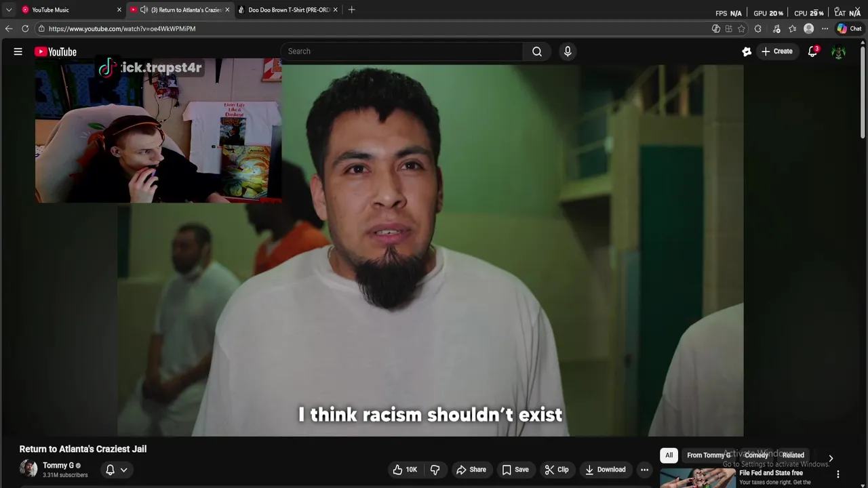
Task: Click the 3.31M subscribers text
Action: [x=65, y=475]
